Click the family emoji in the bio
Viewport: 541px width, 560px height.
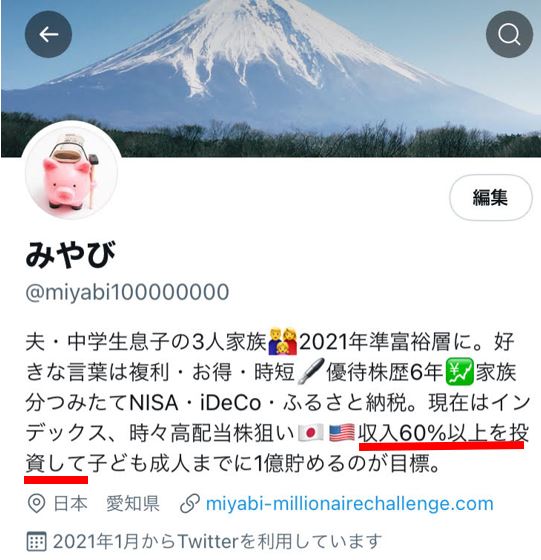[x=282, y=342]
